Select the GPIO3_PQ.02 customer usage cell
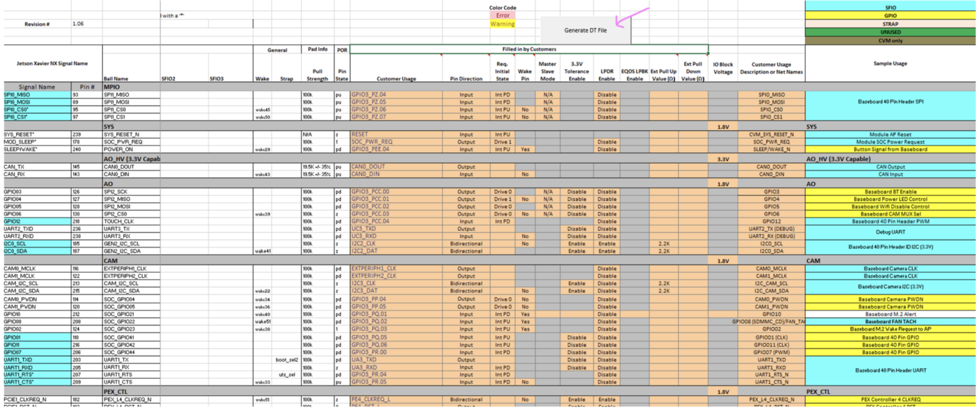 point(396,321)
